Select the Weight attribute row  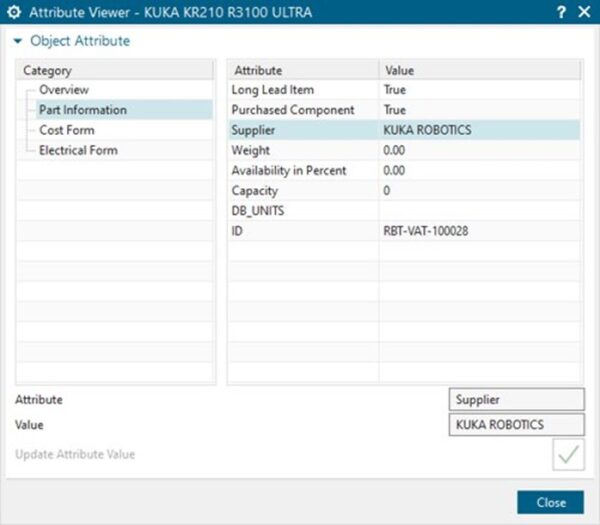pyautogui.click(x=251, y=150)
